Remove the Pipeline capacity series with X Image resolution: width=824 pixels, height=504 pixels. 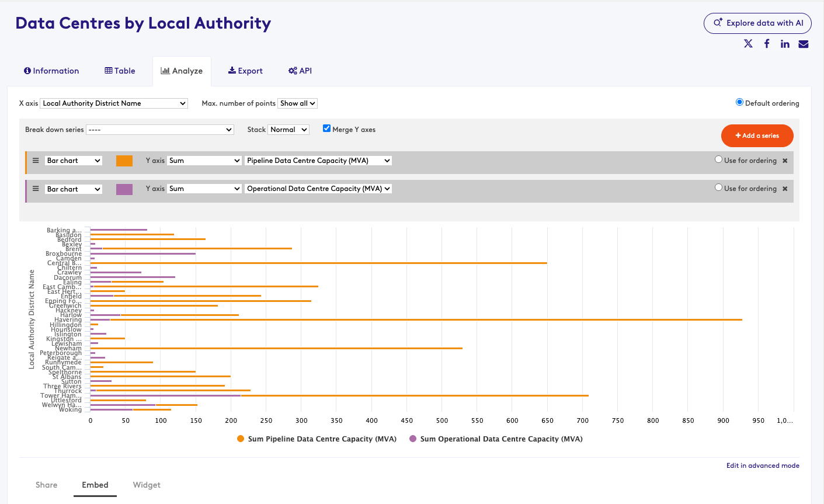pyautogui.click(x=785, y=161)
